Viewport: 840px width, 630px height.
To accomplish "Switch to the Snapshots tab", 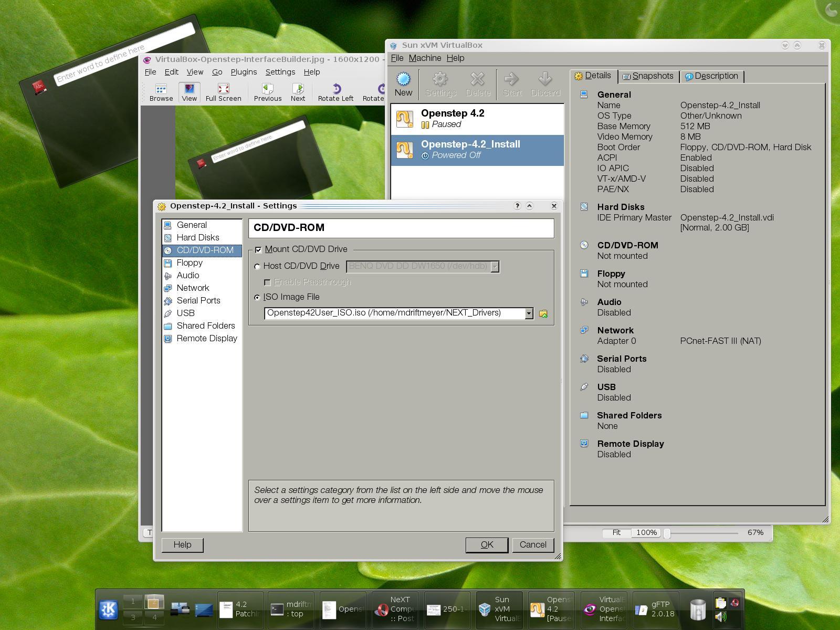I will tap(649, 76).
